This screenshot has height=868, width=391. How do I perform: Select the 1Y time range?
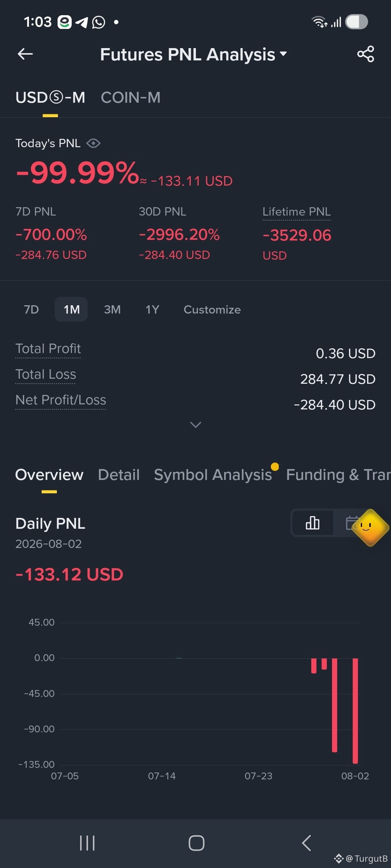[152, 310]
